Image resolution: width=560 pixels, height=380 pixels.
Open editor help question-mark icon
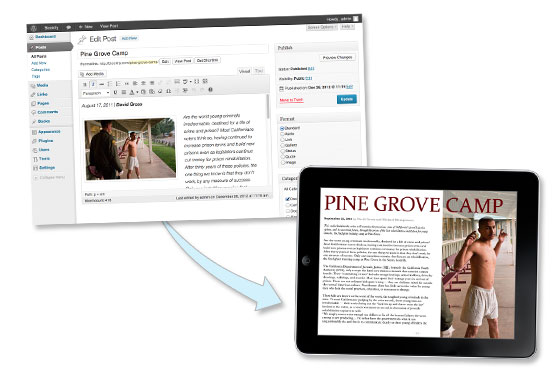[210, 90]
